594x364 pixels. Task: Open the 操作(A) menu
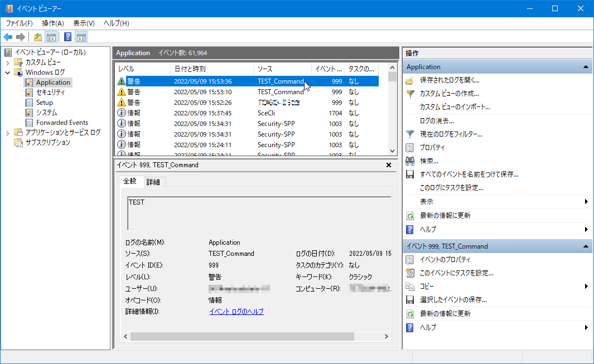52,23
